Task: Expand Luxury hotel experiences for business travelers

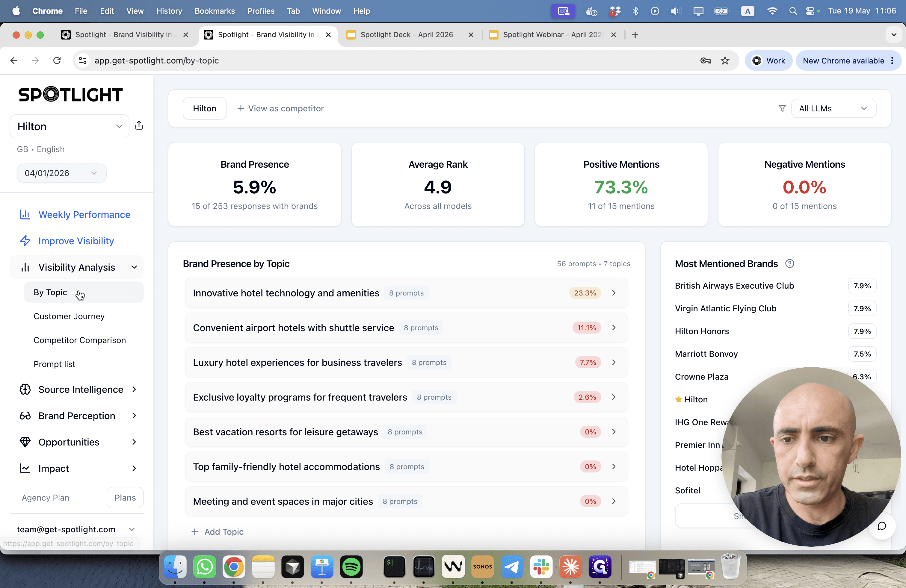Action: click(x=406, y=362)
